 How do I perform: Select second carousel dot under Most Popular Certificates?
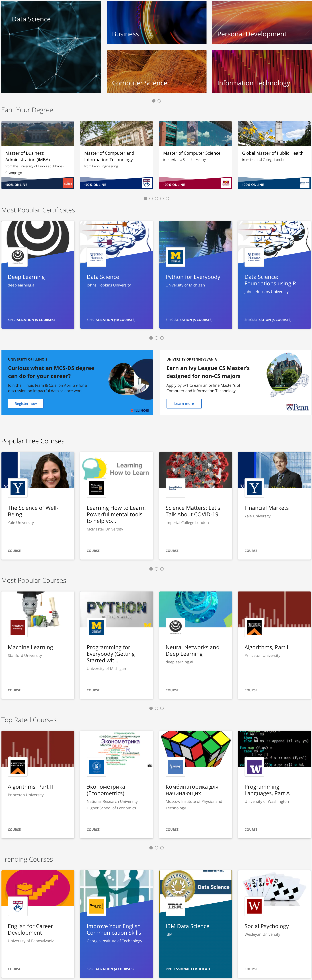pos(157,338)
